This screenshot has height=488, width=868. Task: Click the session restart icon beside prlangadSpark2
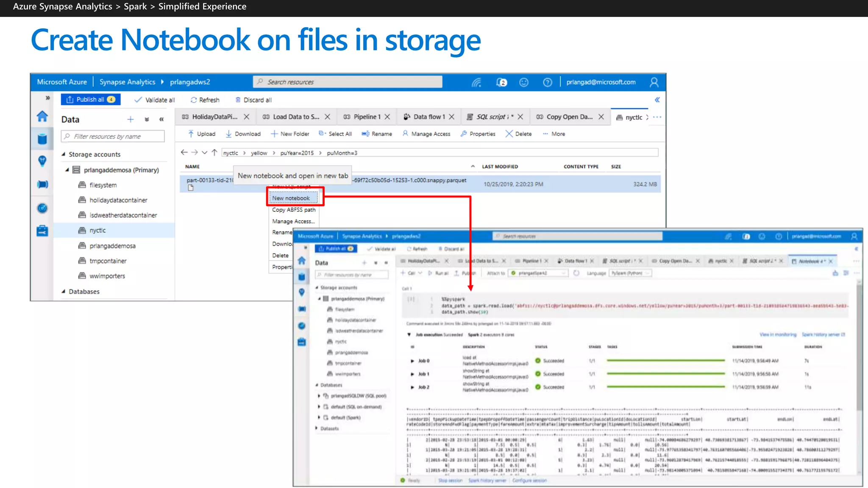point(576,273)
